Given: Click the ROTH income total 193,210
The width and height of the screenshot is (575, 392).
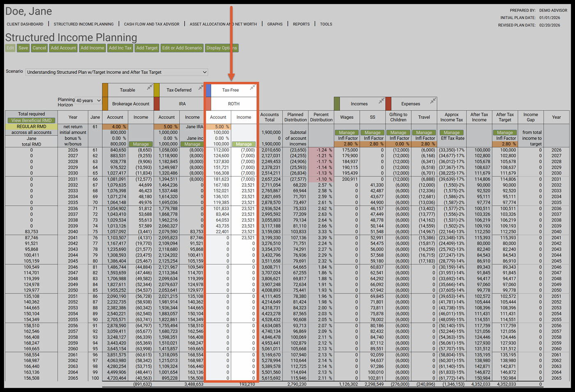Looking at the screenshot, I should (x=247, y=384).
